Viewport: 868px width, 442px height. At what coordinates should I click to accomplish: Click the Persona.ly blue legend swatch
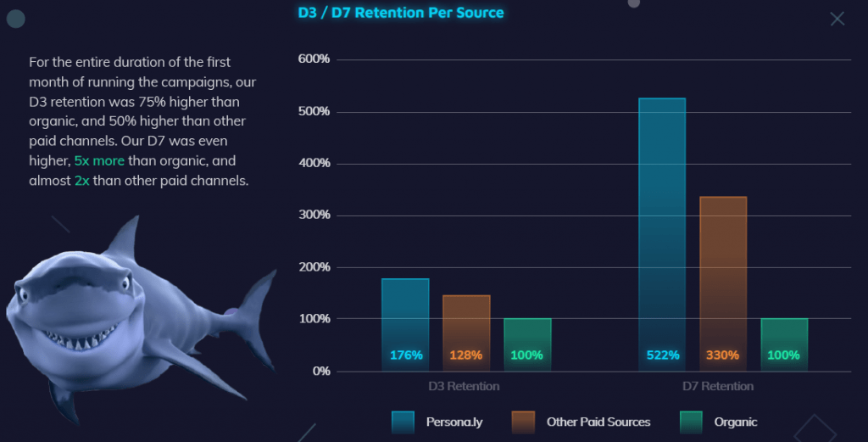403,422
